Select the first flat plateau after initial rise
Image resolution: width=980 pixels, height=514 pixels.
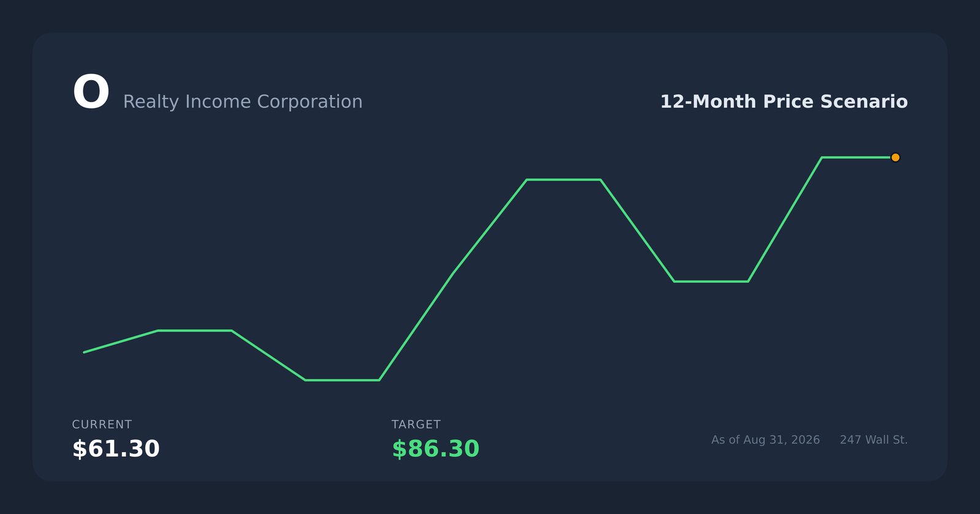tap(195, 330)
